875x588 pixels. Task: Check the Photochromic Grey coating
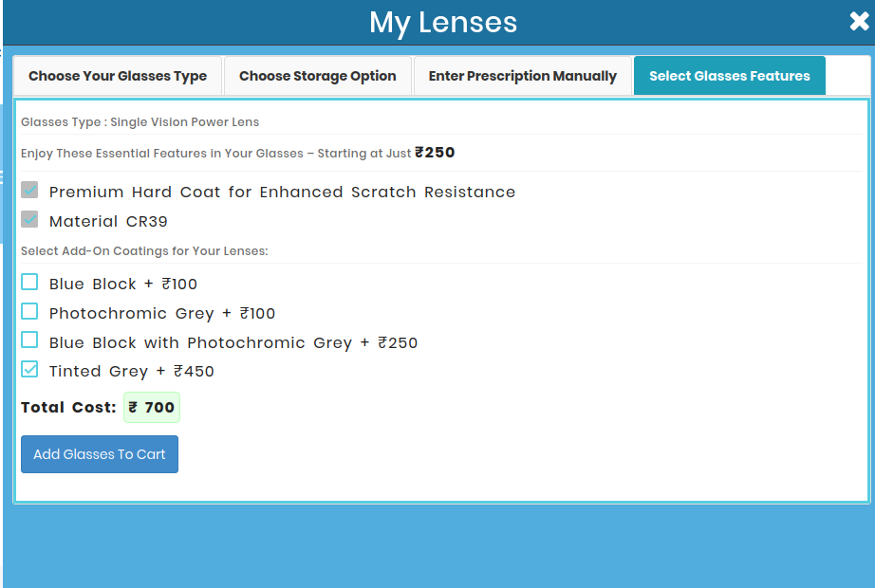[x=29, y=311]
